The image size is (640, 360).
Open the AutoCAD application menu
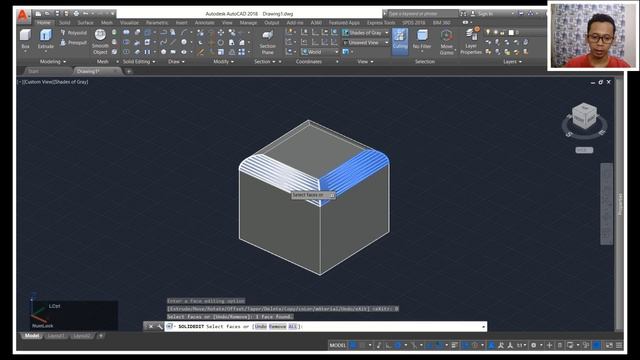[x=23, y=16]
